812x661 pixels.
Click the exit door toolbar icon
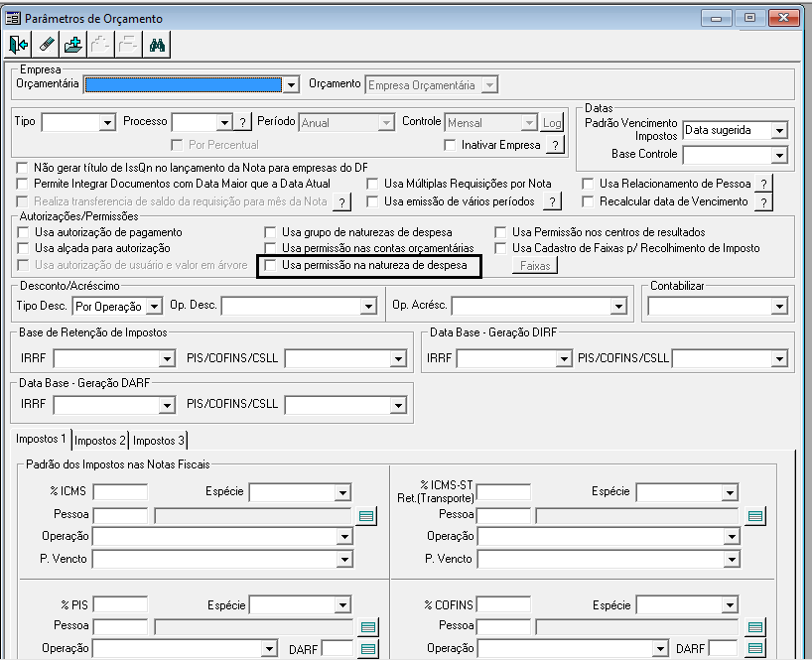tap(18, 45)
